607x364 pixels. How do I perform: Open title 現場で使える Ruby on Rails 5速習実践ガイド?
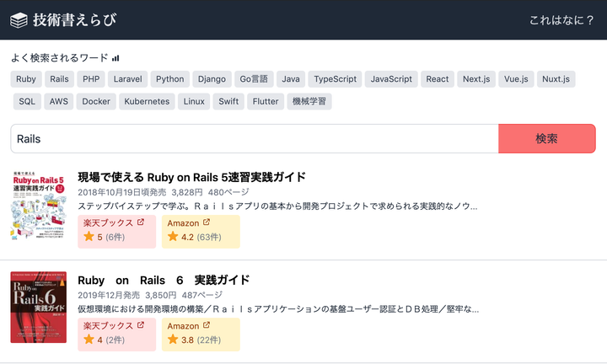tap(192, 177)
